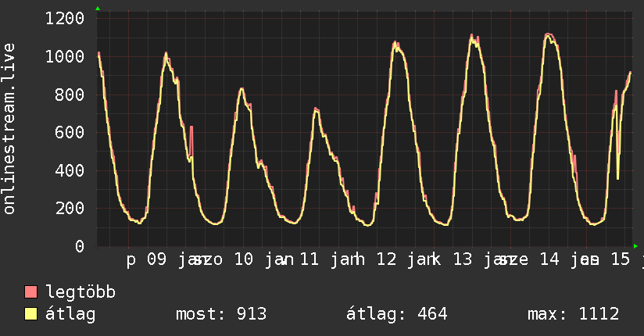Click the max: 1112 statistic
This screenshot has width=644, height=336.
574,314
